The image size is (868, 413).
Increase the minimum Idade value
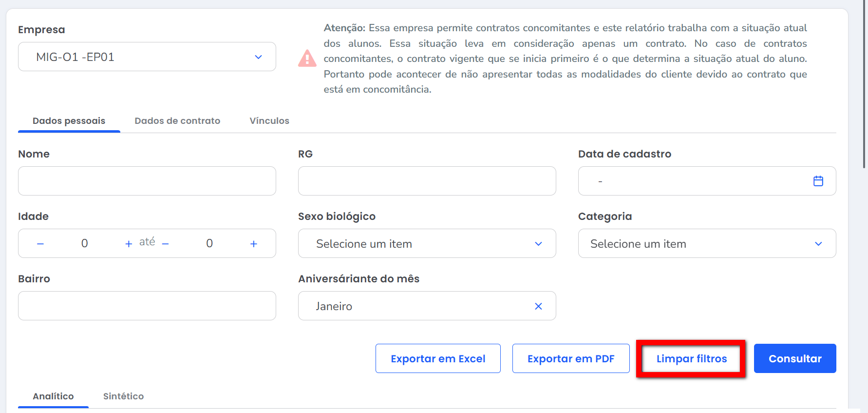point(129,244)
